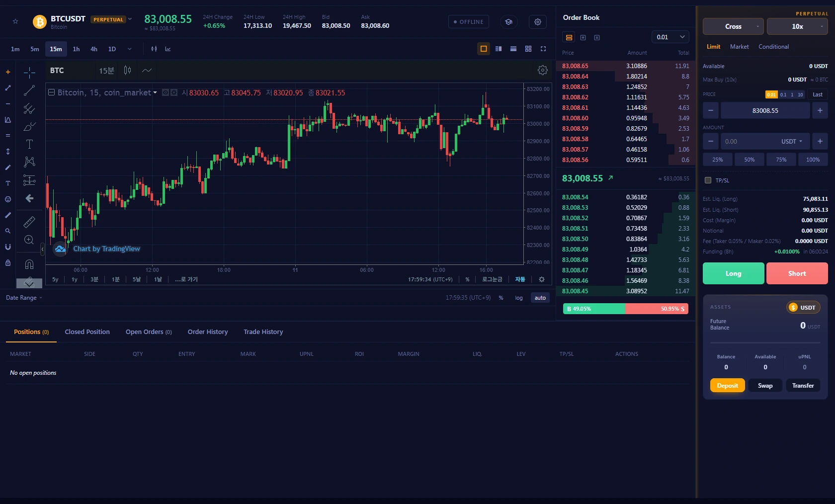Open the graduation cap tutorial icon
Image resolution: width=835 pixels, height=504 pixels.
(508, 22)
